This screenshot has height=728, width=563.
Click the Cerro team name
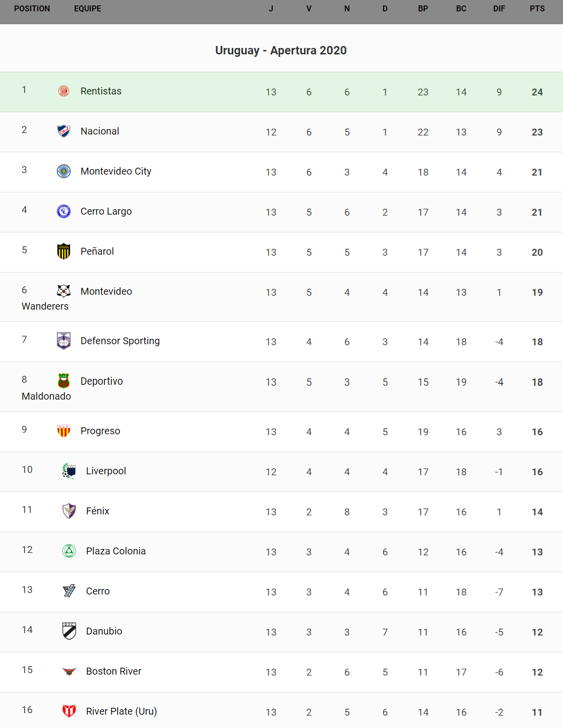coord(98,591)
